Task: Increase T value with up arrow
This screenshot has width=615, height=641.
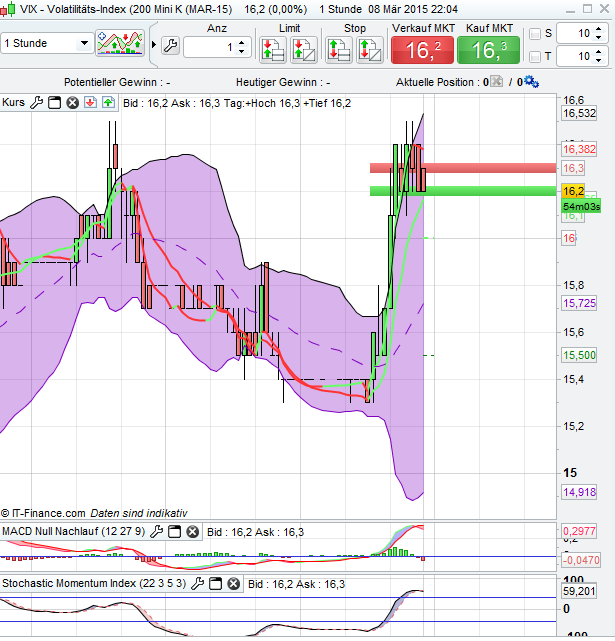Action: point(599,52)
